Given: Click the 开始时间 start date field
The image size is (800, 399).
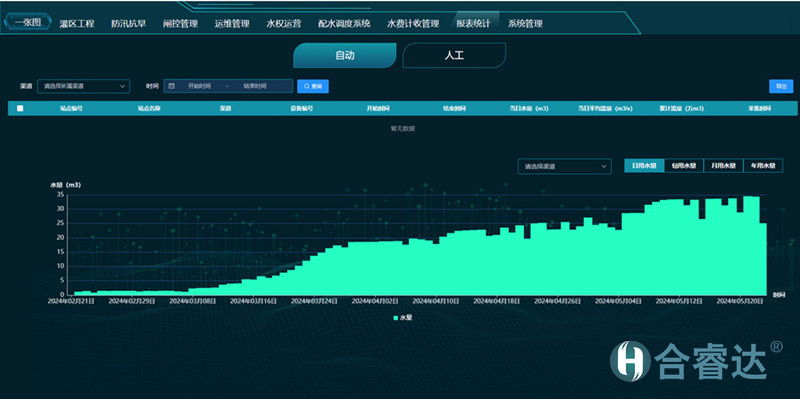Looking at the screenshot, I should [x=199, y=86].
